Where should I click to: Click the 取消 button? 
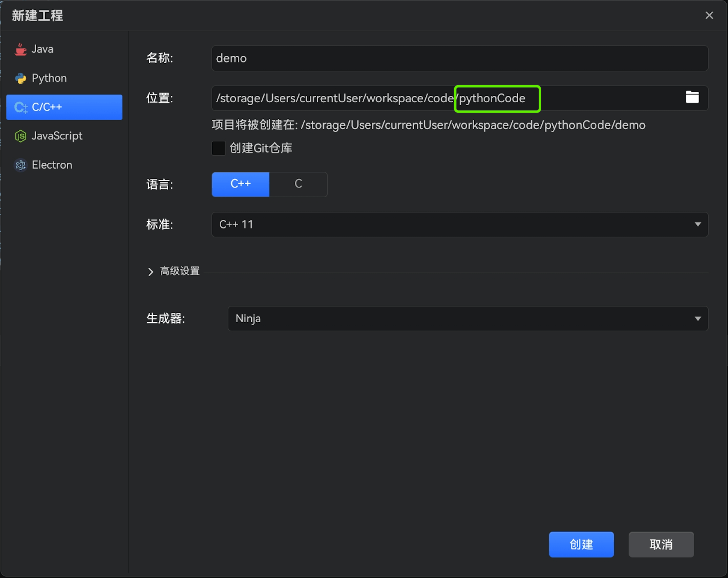tap(661, 544)
